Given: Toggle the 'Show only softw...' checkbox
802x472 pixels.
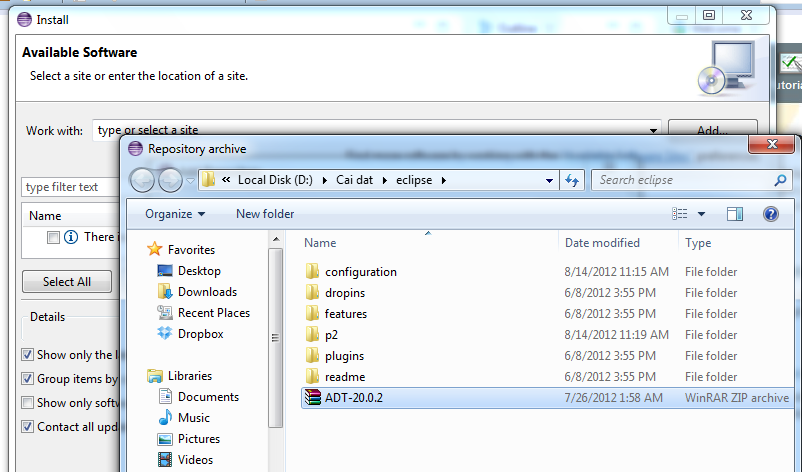Looking at the screenshot, I should tap(27, 402).
